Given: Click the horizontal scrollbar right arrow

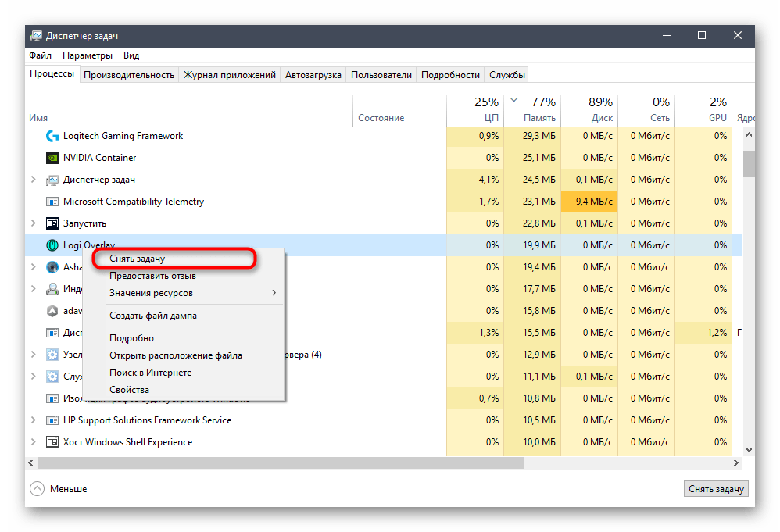Looking at the screenshot, I should tap(736, 463).
